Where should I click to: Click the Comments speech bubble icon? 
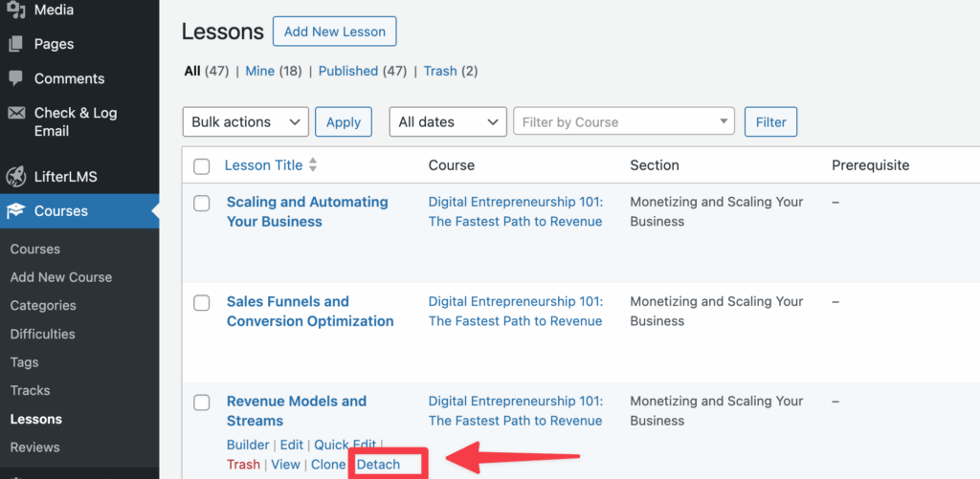pos(16,78)
